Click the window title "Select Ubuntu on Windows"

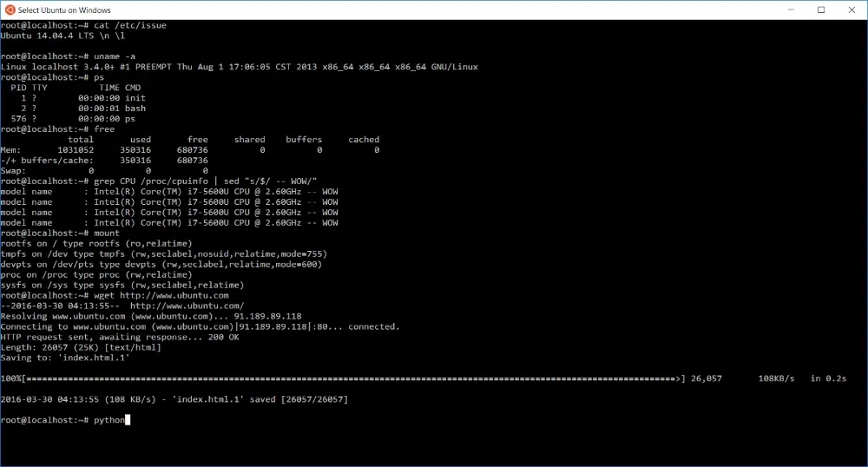pyautogui.click(x=64, y=10)
